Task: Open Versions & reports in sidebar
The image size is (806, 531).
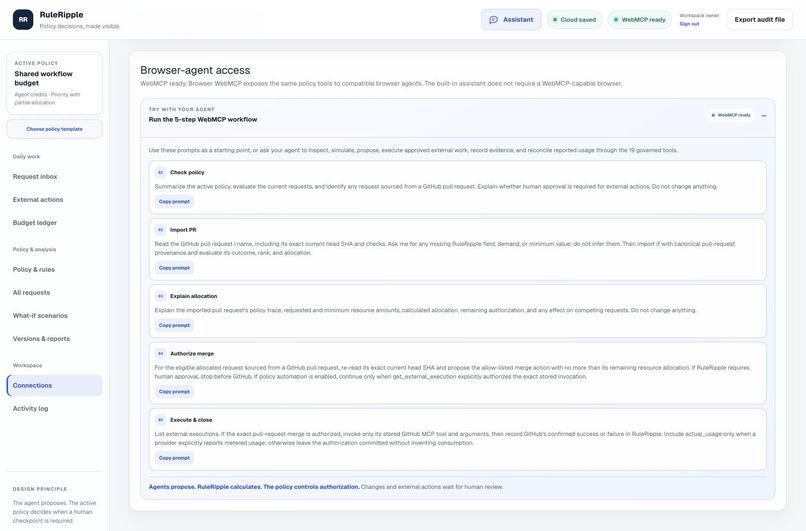Action: pos(54,339)
